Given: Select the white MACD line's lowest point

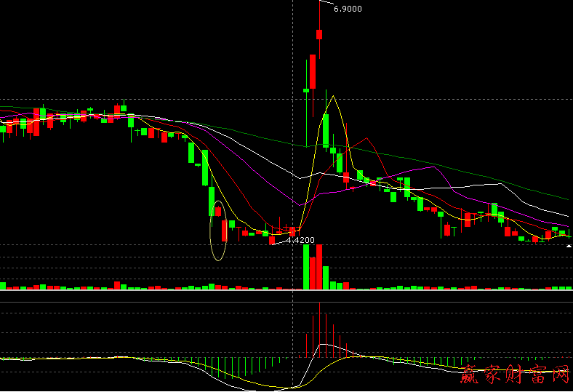Looking at the screenshot, I should [x=279, y=388].
